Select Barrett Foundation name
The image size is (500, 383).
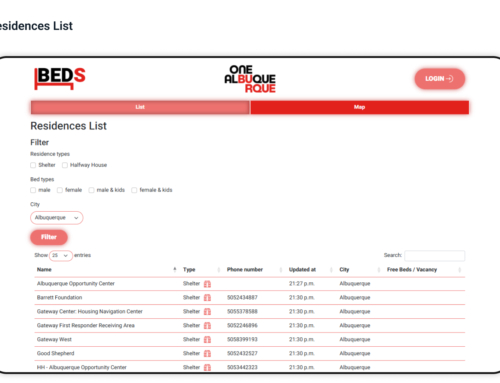coord(59,298)
